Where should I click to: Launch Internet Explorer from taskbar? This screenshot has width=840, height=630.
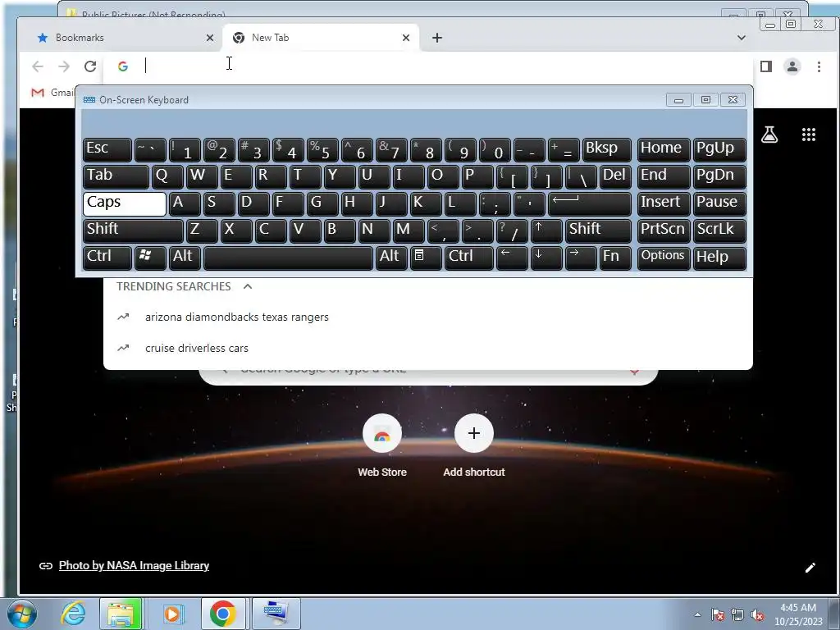pos(73,614)
